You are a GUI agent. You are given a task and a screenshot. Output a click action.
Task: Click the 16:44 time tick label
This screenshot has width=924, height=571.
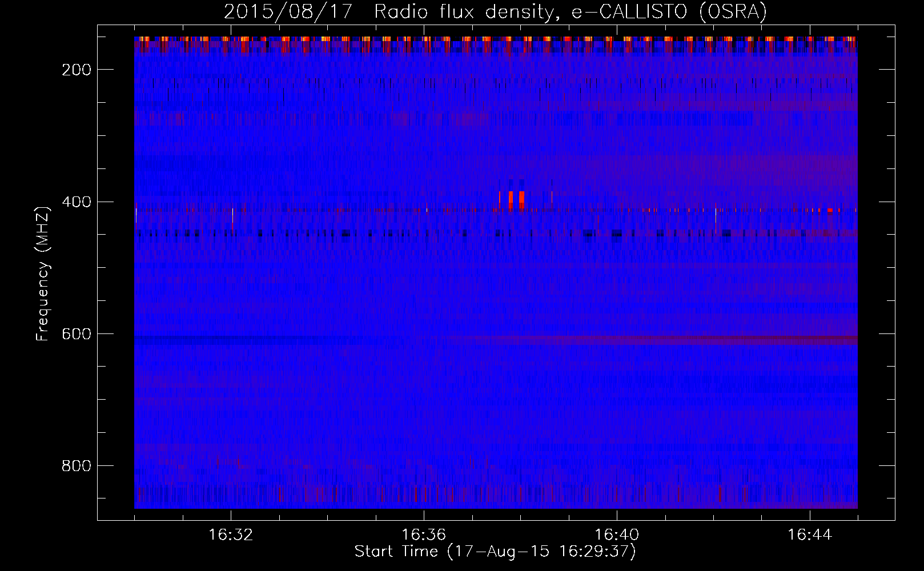810,535
